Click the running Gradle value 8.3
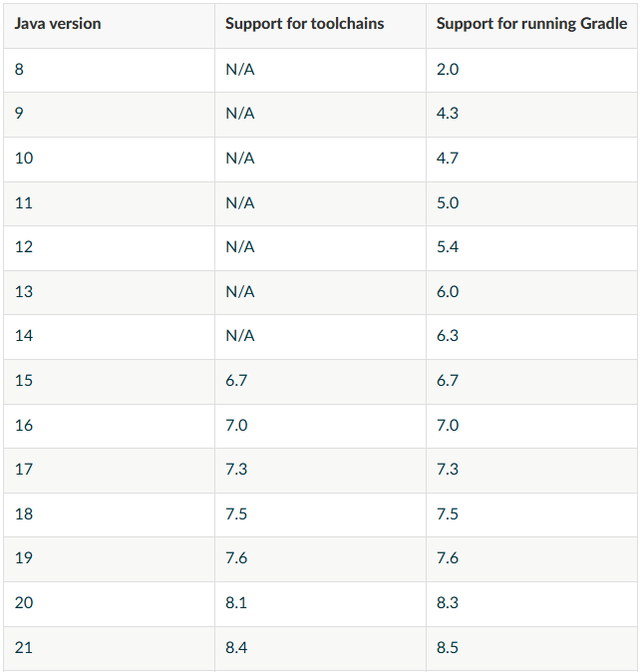Viewport: 641px width, 672px height. tap(448, 603)
